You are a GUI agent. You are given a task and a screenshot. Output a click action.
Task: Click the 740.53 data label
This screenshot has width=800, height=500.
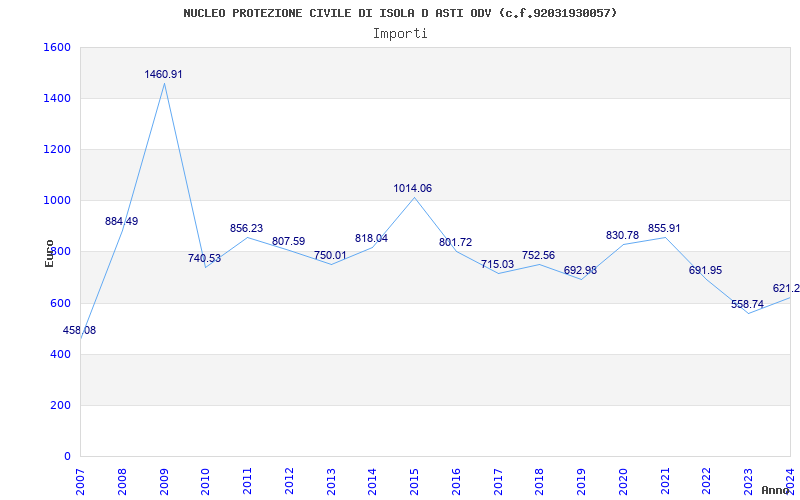click(x=204, y=259)
